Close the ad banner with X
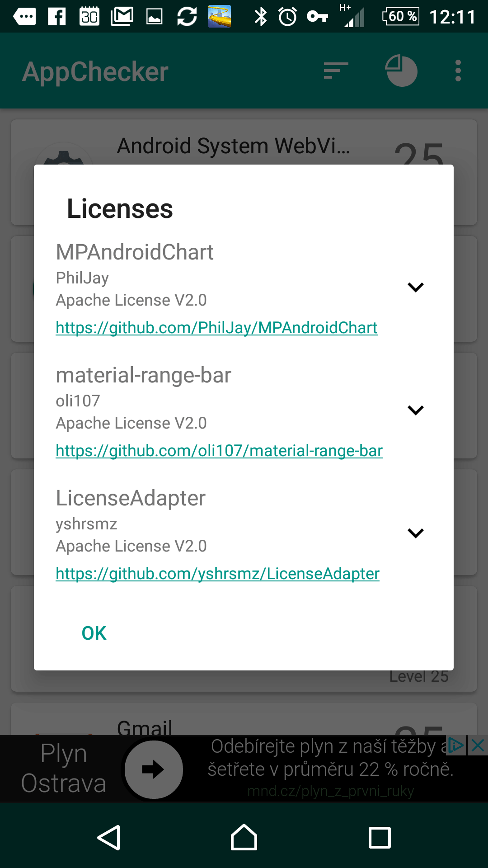 (478, 745)
